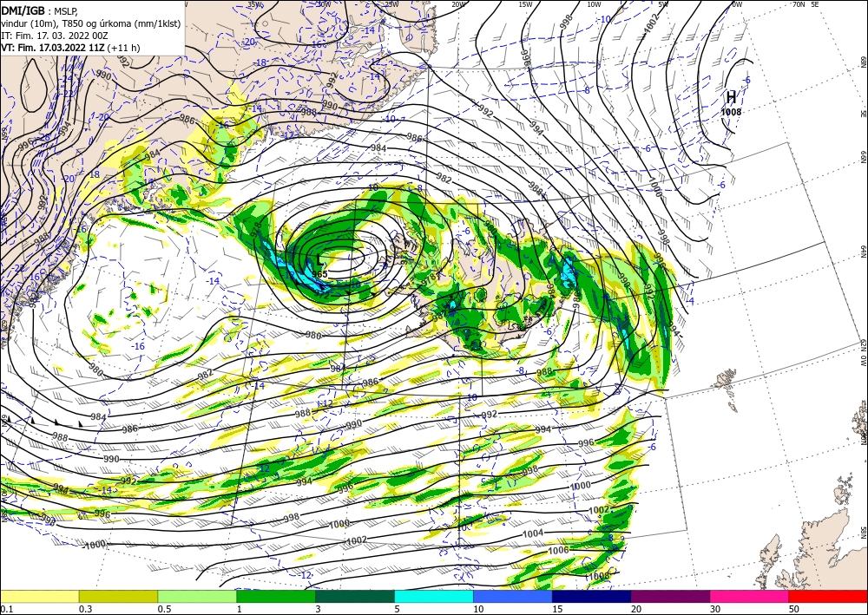Click the blue 10–15 legend color band
Screen dimensions: 868x615
(x=513, y=596)
